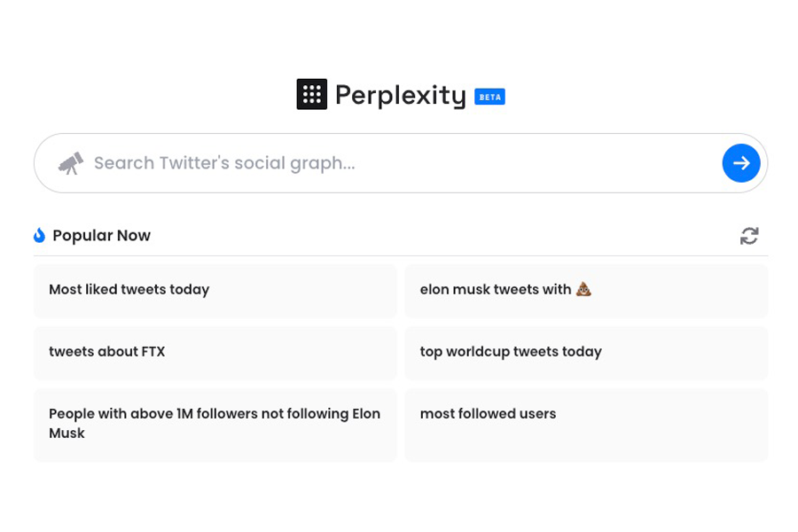Click the blue flame icon beside Popular Now
Viewport: 798px width, 532px height.
click(x=39, y=235)
